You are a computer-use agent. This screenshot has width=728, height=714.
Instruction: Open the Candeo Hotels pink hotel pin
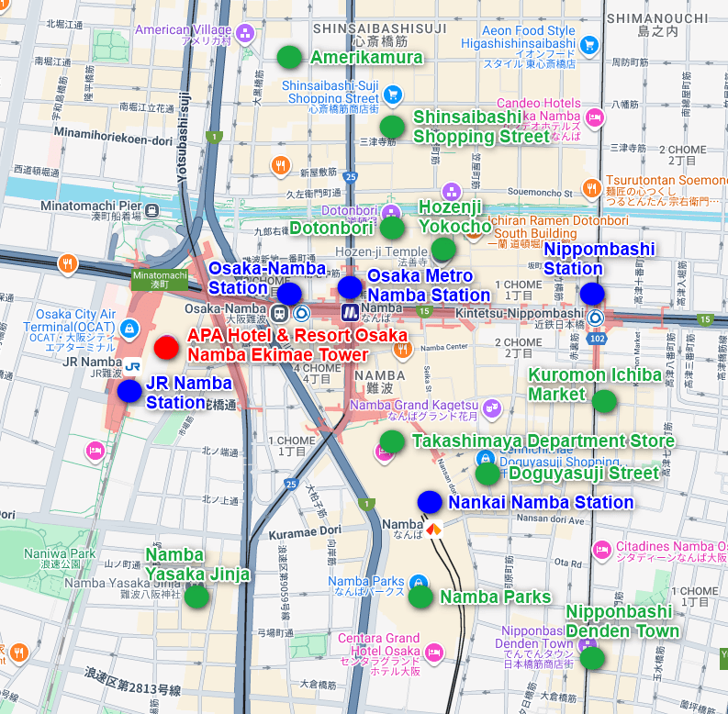click(595, 117)
